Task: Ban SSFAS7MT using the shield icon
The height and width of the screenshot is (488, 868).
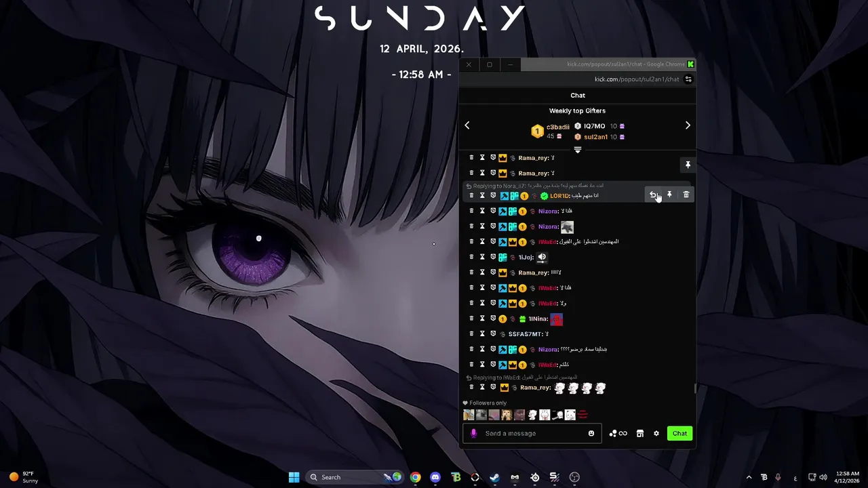Action: click(493, 333)
